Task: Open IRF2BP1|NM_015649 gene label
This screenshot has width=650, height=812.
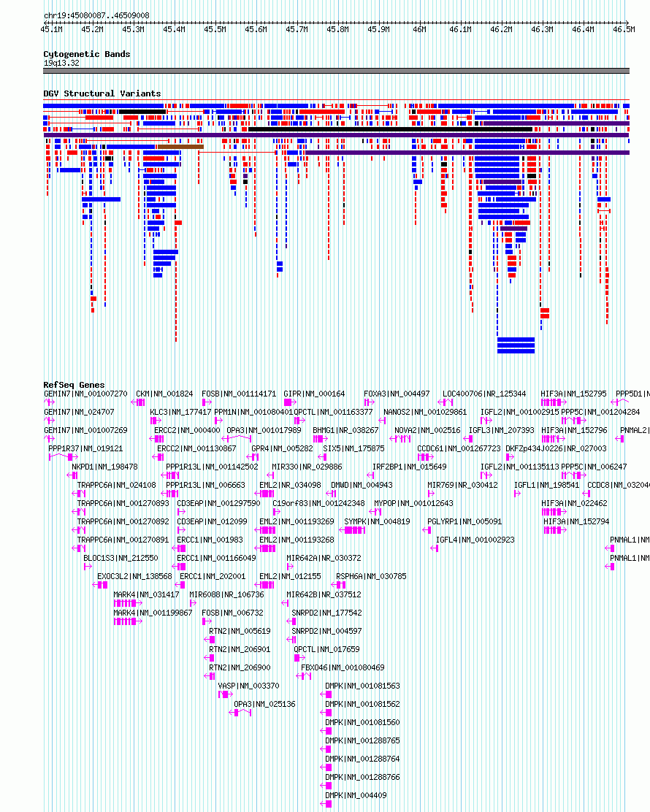Action: [x=409, y=466]
